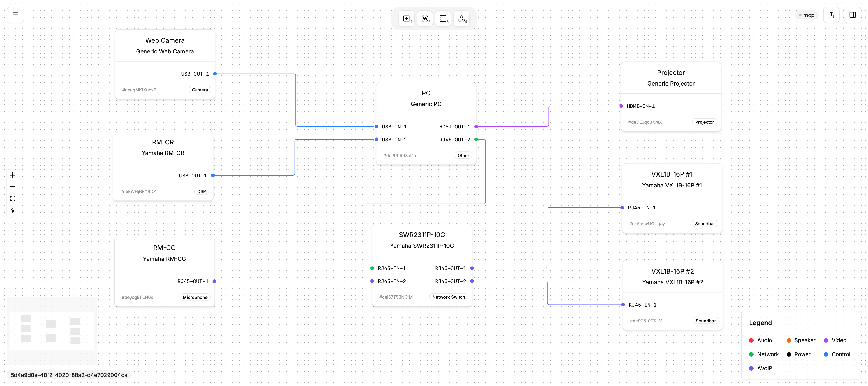The width and height of the screenshot is (868, 386).
Task: Open the shapes toolbar icon
Action: pyautogui.click(x=462, y=19)
